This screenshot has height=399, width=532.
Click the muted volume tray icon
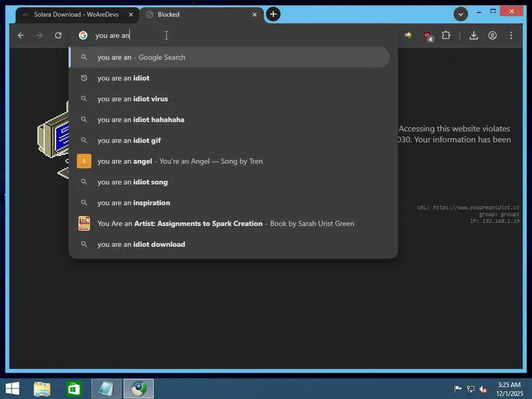pyautogui.click(x=483, y=389)
